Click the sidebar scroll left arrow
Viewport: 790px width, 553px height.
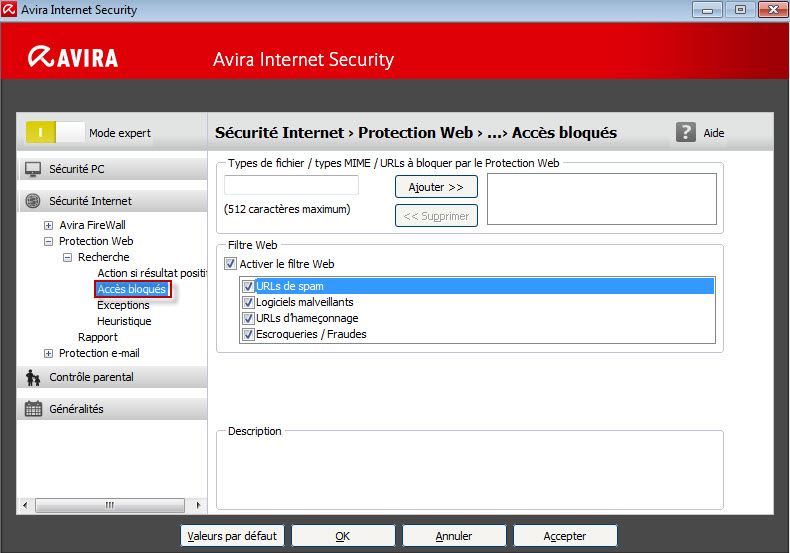26,505
